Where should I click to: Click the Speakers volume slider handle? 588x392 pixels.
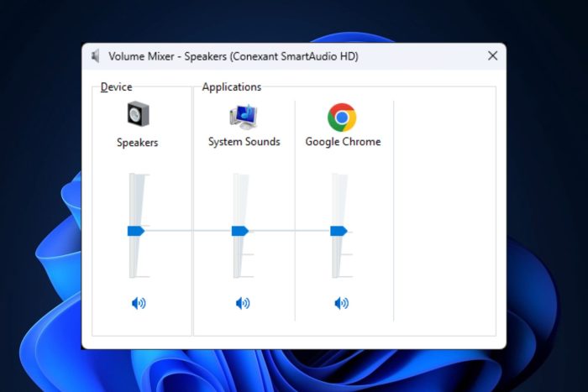tap(136, 231)
